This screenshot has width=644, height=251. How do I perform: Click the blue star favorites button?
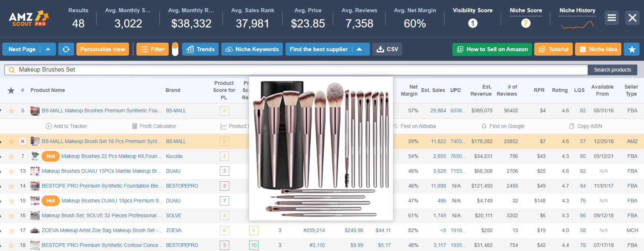point(632,49)
